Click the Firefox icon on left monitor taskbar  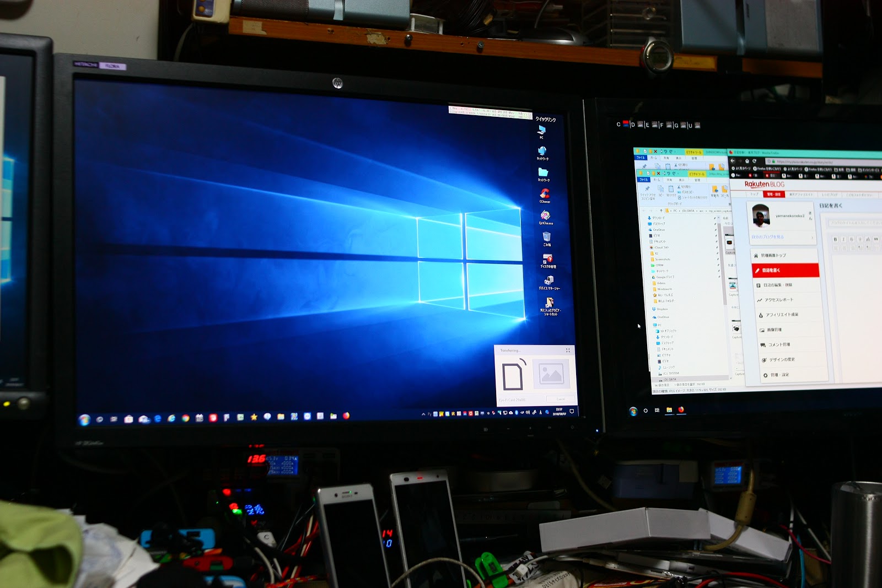tap(346, 416)
